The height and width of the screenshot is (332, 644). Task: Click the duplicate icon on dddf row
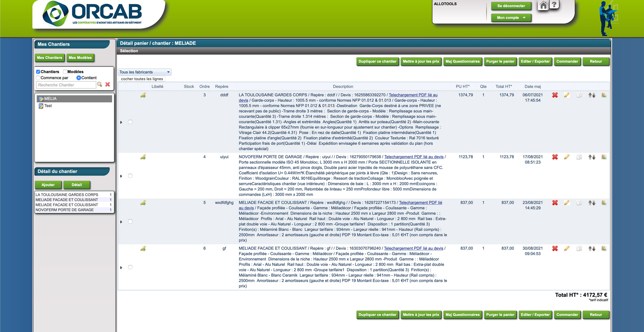[579, 95]
